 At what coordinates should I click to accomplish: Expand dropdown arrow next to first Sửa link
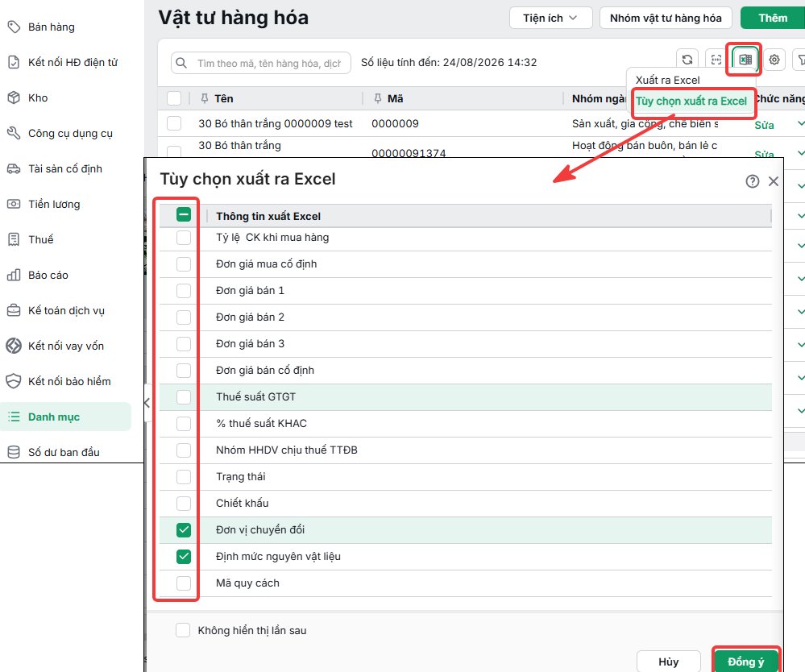click(x=800, y=123)
